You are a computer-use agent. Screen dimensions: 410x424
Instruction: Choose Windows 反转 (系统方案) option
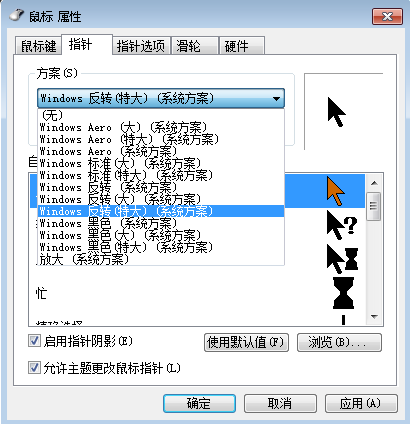coord(161,187)
